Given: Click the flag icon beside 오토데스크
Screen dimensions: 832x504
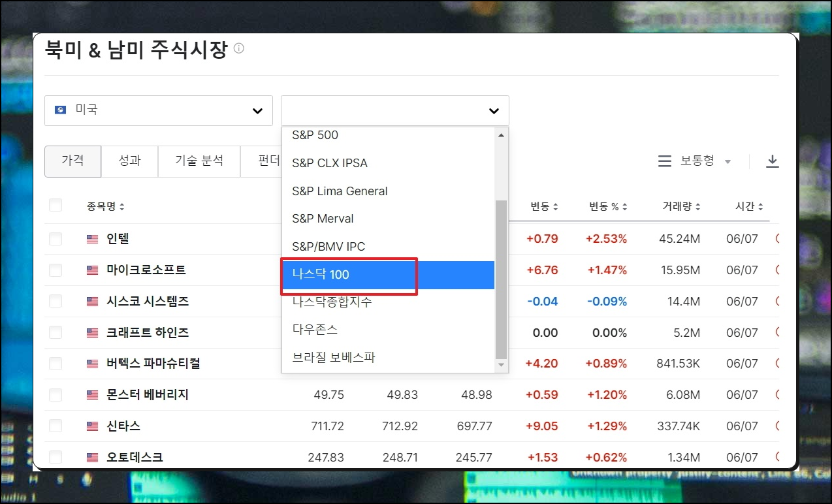Looking at the screenshot, I should point(93,458).
